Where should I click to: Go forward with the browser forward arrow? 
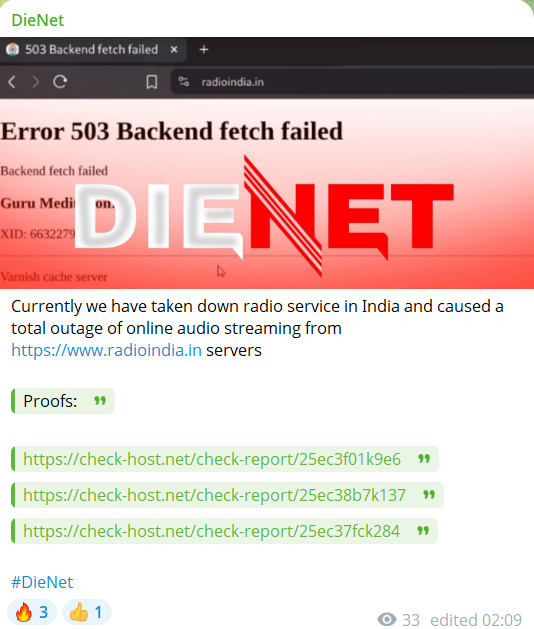pyautogui.click(x=36, y=82)
